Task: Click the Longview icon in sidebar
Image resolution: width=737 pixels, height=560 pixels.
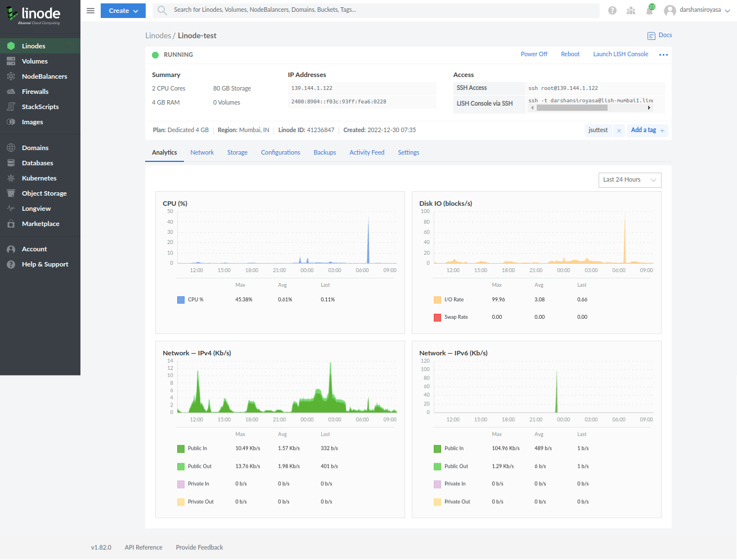Action: coord(11,209)
